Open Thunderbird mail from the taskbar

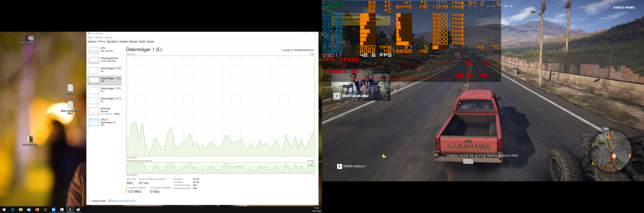[29, 210]
